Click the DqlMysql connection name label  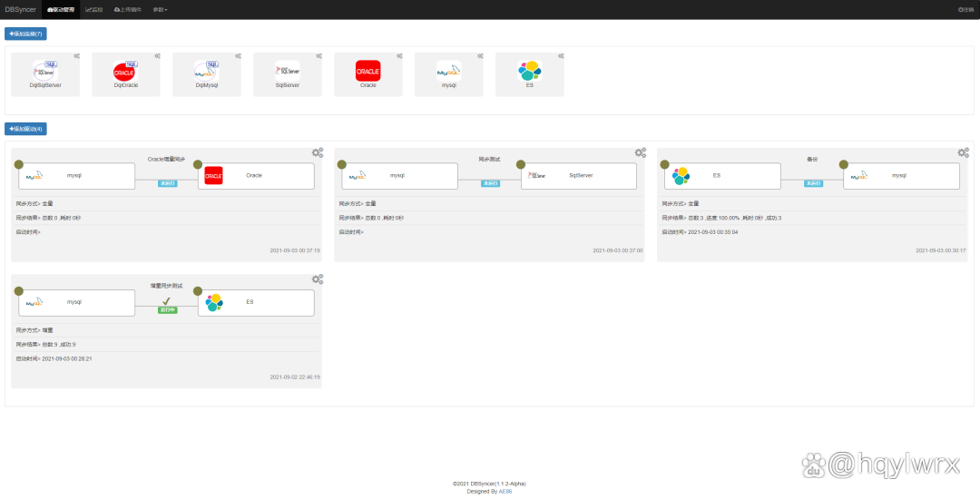206,85
